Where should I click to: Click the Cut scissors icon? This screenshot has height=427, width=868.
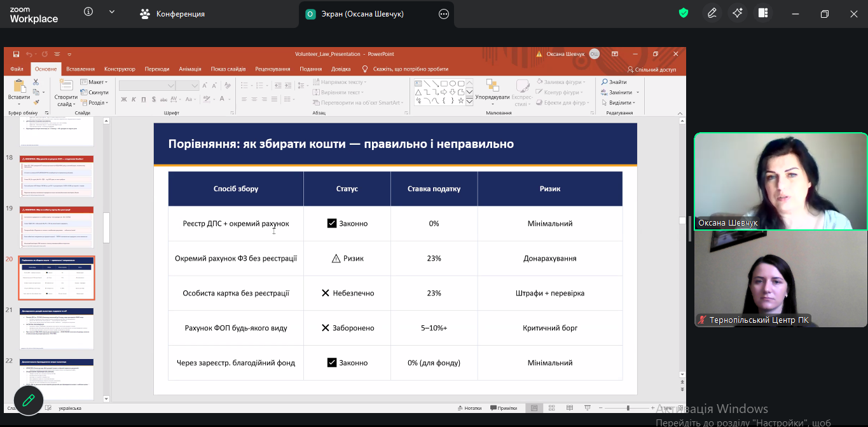[x=36, y=82]
